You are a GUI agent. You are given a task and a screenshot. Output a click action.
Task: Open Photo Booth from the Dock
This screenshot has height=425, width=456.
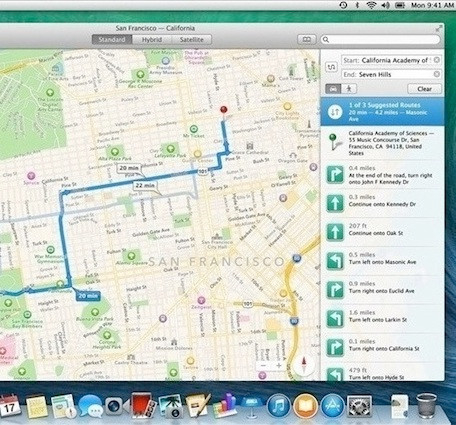click(144, 405)
